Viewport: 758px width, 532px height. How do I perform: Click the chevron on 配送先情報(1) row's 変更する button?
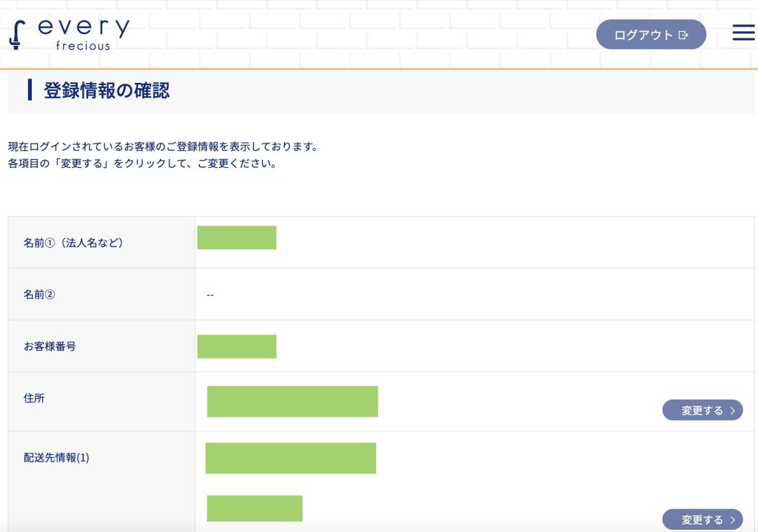pos(732,520)
